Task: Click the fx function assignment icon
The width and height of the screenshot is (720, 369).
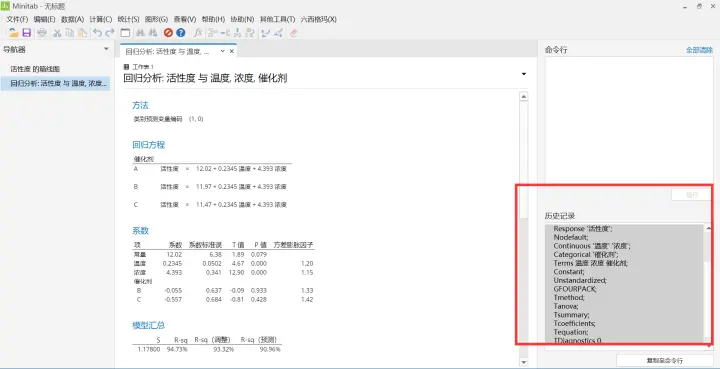Action: [x=197, y=33]
